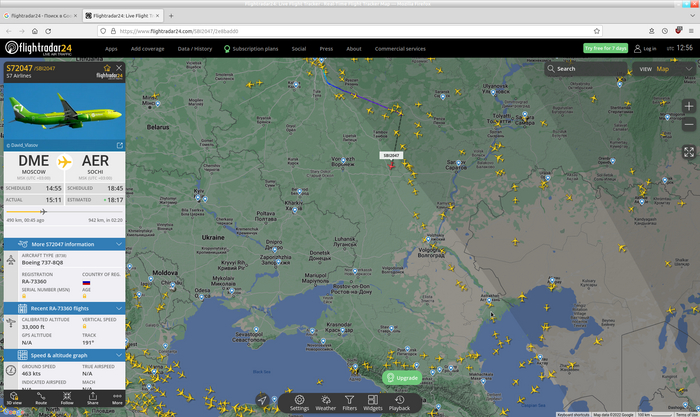Click the SBI2047 flight label on map

(391, 155)
